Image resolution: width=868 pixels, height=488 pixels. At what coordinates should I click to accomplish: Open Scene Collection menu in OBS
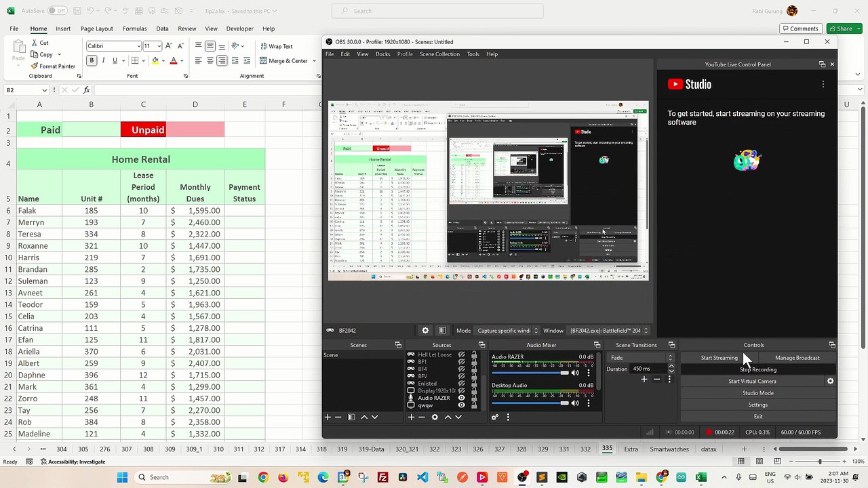coord(439,54)
